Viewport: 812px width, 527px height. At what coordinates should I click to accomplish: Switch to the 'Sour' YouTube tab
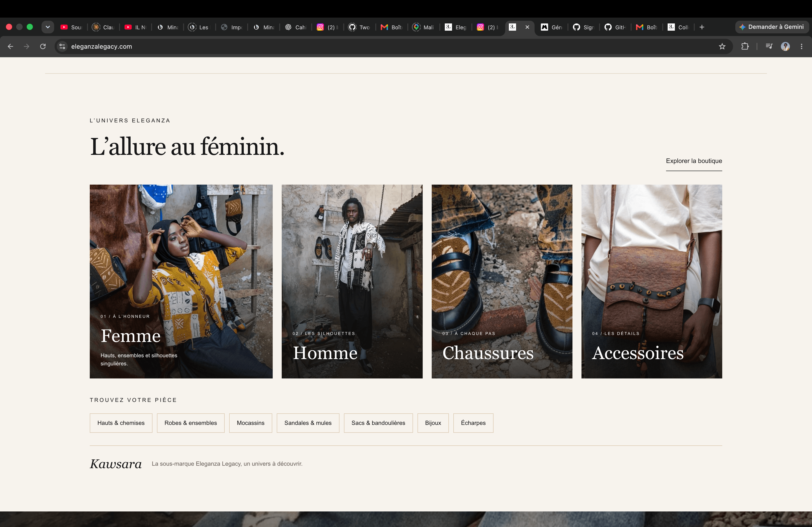click(71, 27)
